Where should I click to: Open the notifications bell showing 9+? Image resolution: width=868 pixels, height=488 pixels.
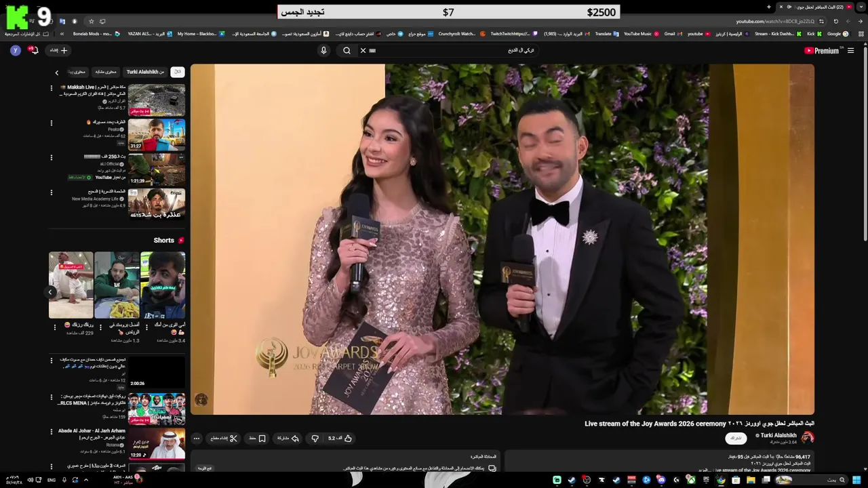(33, 50)
